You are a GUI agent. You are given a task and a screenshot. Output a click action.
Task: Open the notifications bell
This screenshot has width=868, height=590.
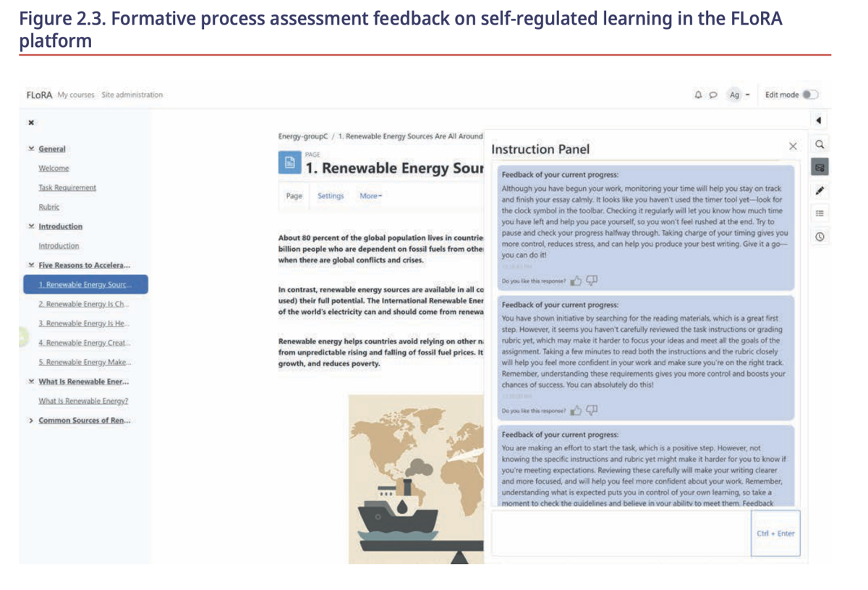click(698, 95)
